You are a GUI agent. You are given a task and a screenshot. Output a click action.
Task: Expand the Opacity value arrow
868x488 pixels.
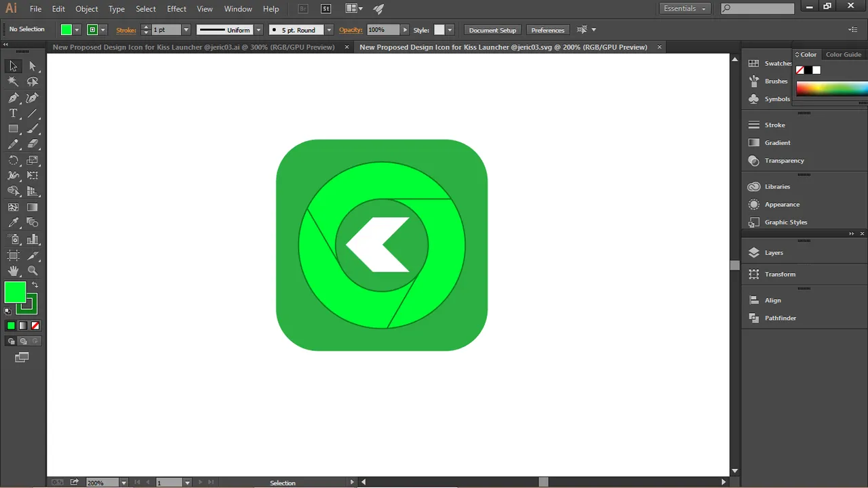(x=405, y=30)
